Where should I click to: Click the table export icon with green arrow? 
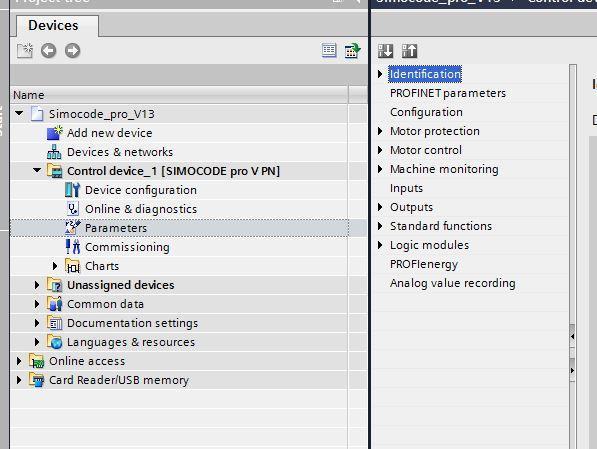pyautogui.click(x=353, y=50)
